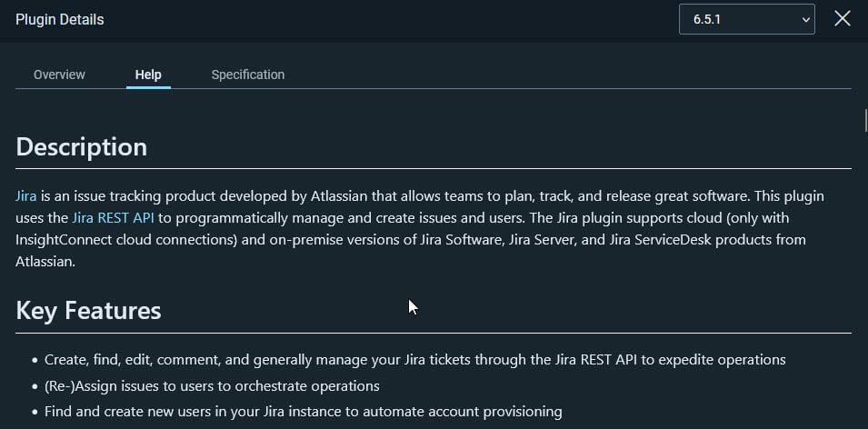
Task: Click the vertical scrollbar thumb
Action: pyautogui.click(x=865, y=121)
